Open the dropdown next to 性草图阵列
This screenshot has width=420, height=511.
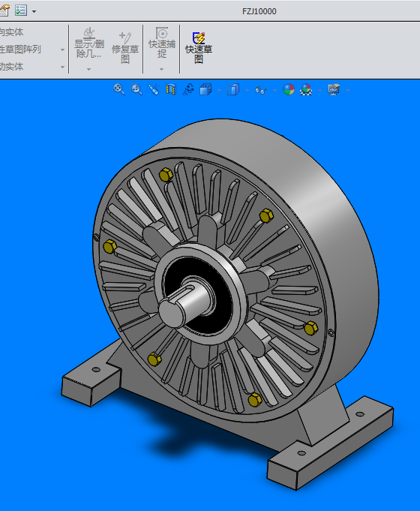(62, 50)
